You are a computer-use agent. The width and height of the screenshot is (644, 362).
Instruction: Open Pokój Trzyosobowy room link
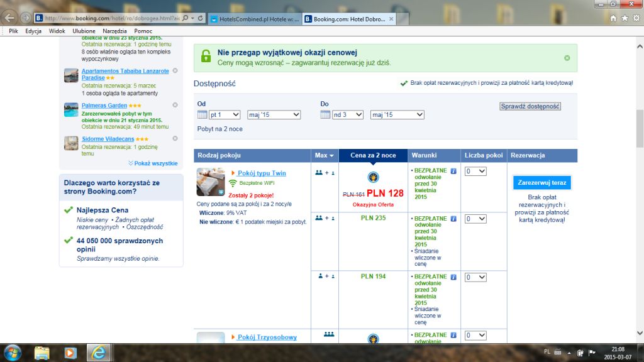(267, 337)
